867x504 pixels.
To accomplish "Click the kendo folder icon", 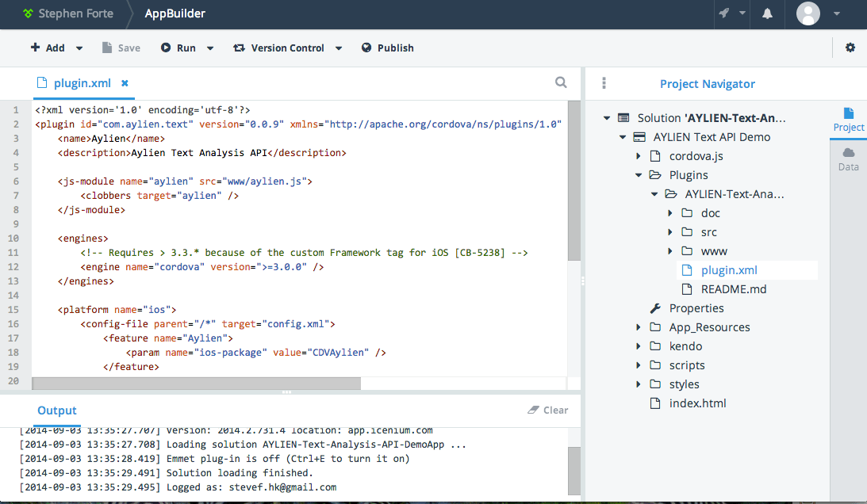I will pyautogui.click(x=655, y=346).
